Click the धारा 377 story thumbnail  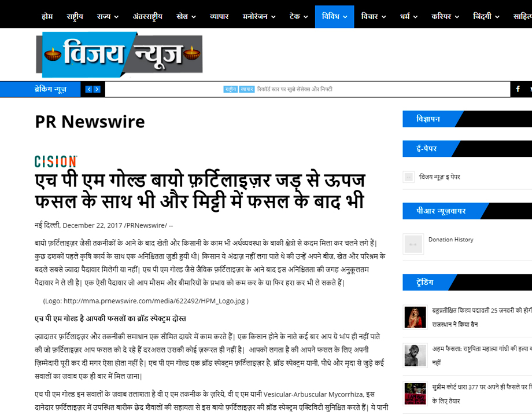[415, 394]
